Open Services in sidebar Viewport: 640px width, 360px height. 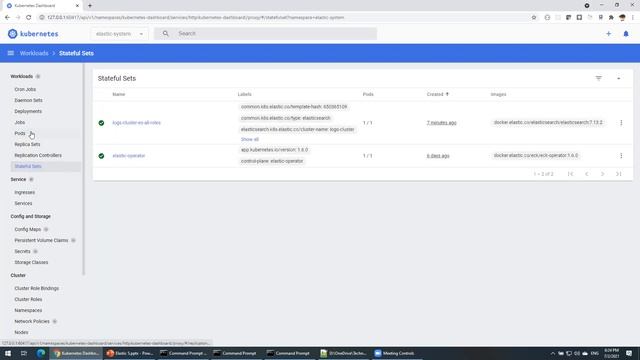click(23, 203)
